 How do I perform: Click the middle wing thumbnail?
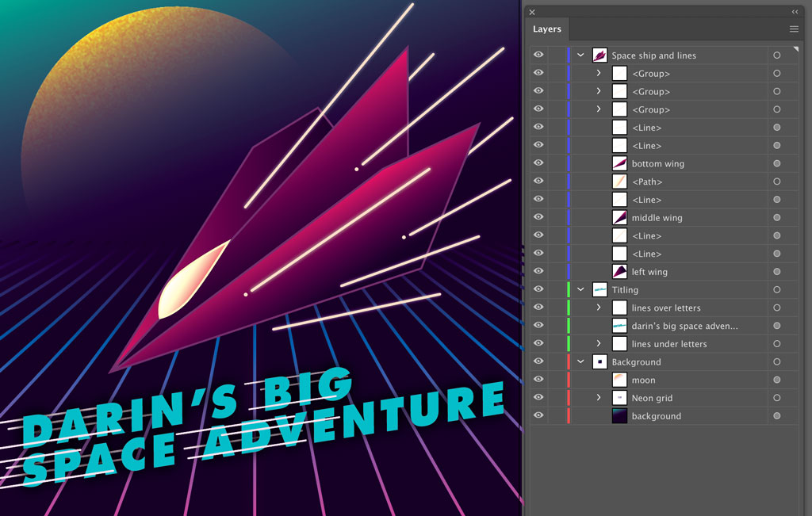click(620, 217)
